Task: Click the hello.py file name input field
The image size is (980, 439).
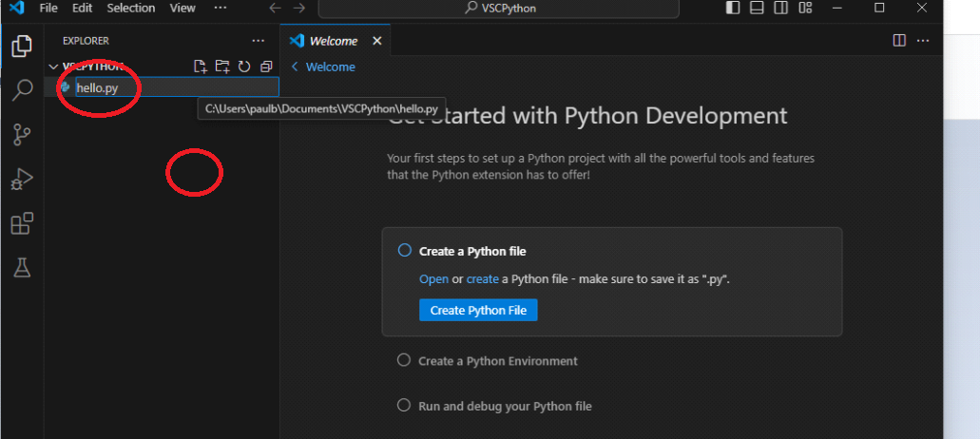Action: (x=177, y=87)
